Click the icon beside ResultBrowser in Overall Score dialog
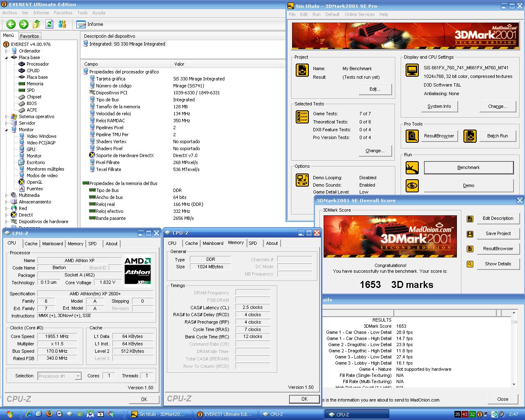 [x=470, y=249]
